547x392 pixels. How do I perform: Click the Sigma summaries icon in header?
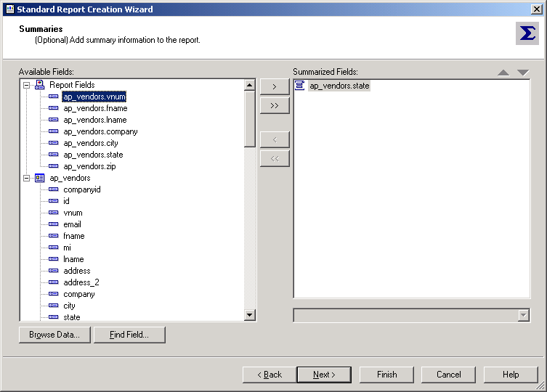pos(527,34)
